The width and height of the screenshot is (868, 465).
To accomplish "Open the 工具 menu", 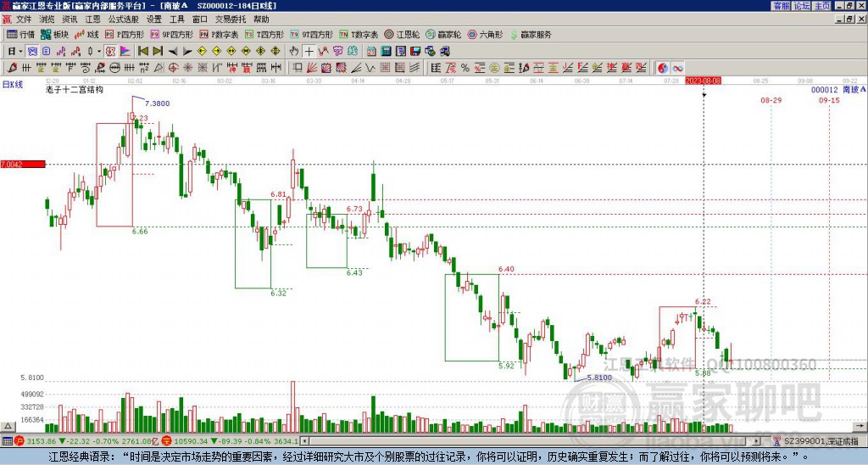I will coord(176,20).
